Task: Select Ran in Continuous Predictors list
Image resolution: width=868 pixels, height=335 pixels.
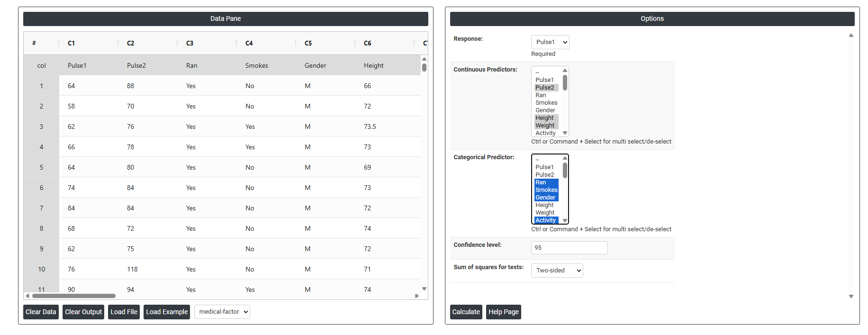Action: tap(541, 95)
